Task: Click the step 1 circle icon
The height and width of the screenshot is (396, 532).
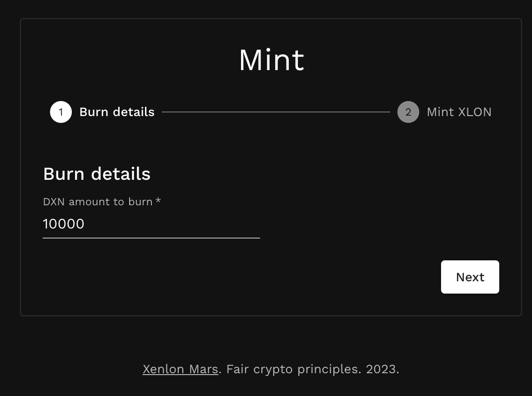Action: point(61,112)
